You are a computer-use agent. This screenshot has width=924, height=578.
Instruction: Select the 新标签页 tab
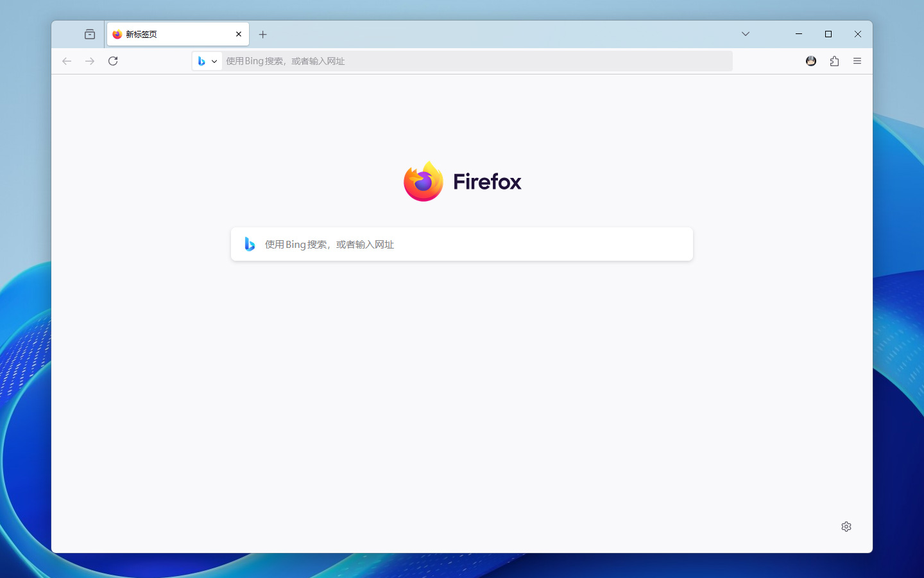click(178, 34)
